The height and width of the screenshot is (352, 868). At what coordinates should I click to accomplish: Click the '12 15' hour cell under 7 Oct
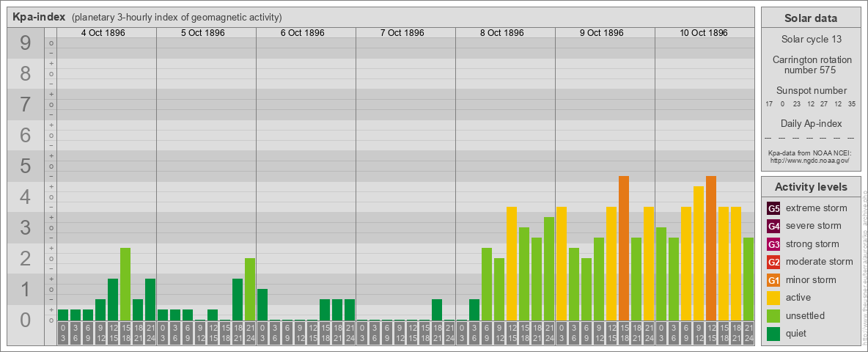[x=412, y=333]
